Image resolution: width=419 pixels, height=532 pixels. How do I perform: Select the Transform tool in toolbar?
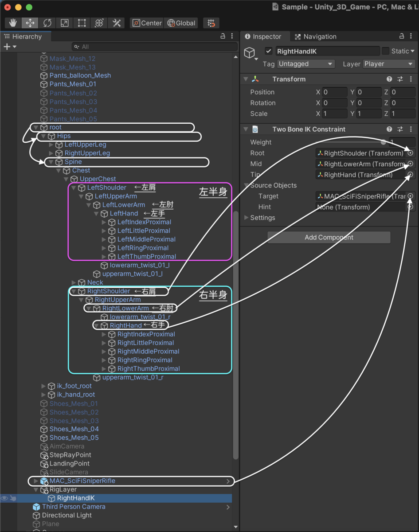99,23
